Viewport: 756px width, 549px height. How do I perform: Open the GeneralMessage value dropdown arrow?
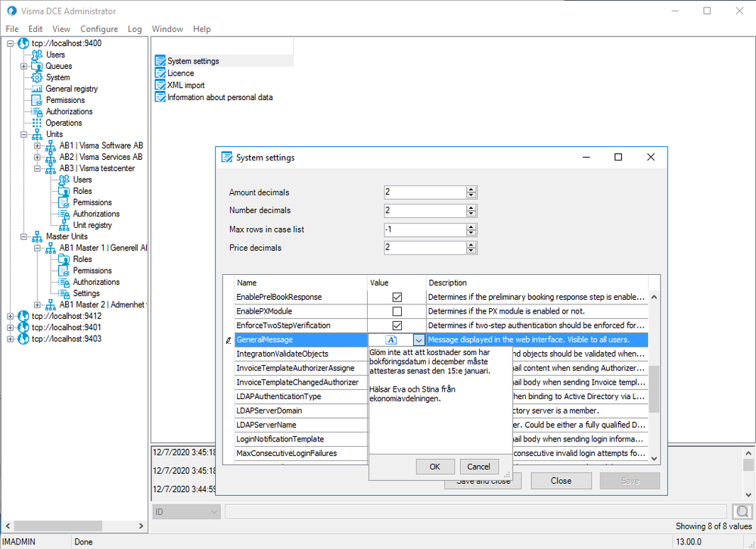pos(418,340)
